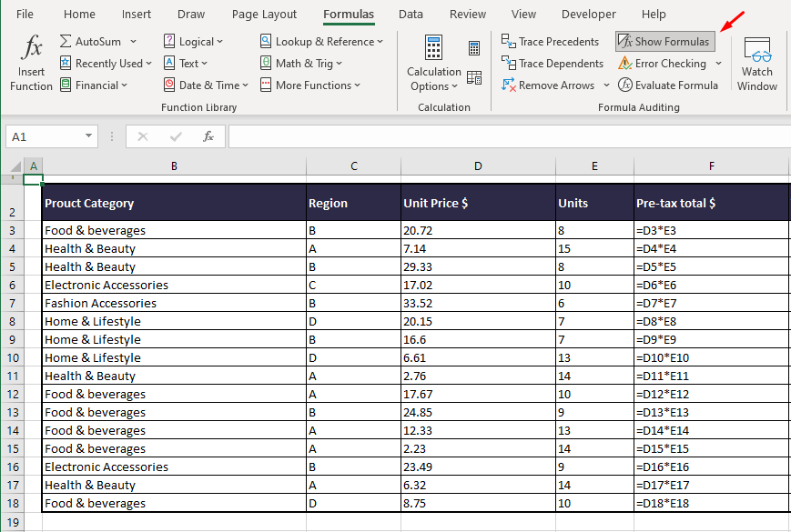Run Error Checking

click(664, 63)
